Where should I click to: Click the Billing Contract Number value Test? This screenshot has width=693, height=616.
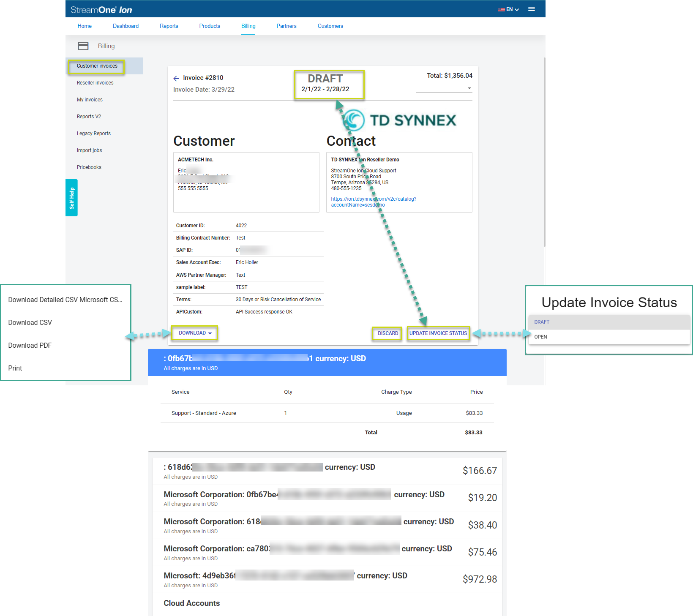[240, 238]
